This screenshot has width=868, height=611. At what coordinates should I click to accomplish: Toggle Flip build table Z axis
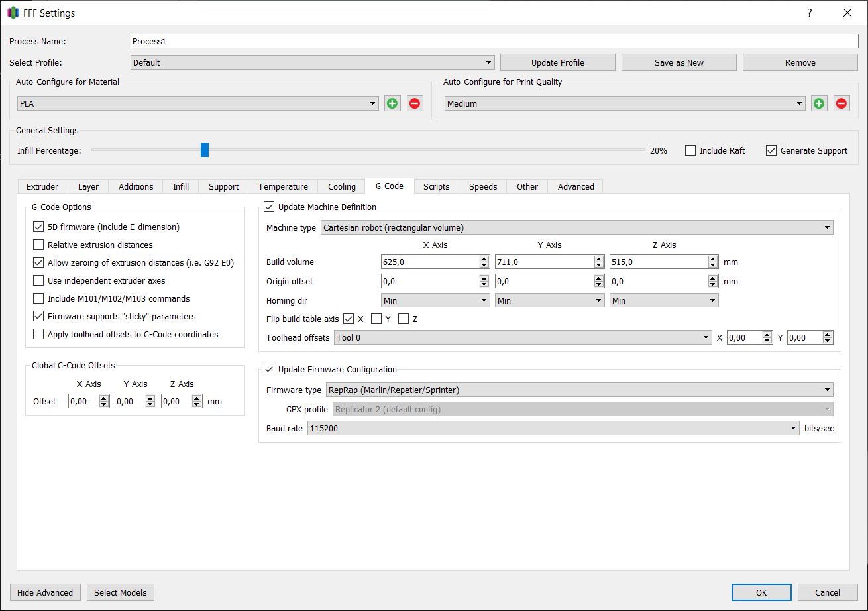[x=404, y=319]
